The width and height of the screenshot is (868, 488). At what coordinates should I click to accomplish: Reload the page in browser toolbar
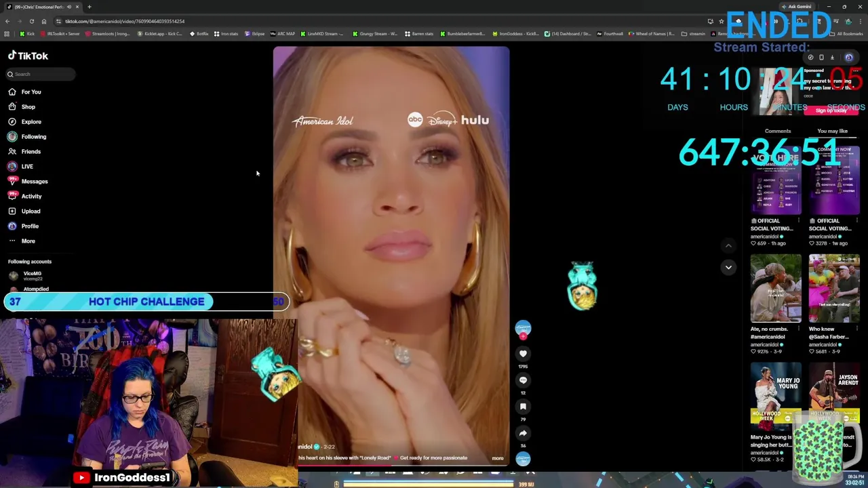[31, 21]
